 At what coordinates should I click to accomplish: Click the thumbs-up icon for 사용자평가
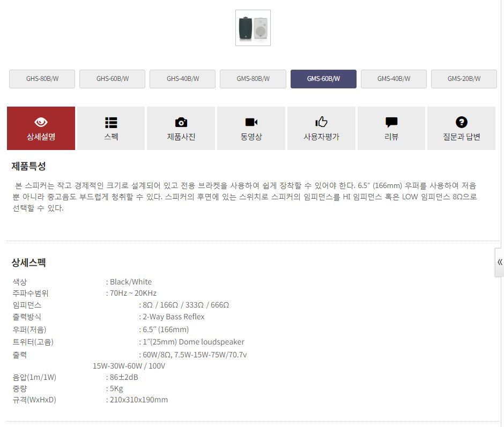point(321,122)
